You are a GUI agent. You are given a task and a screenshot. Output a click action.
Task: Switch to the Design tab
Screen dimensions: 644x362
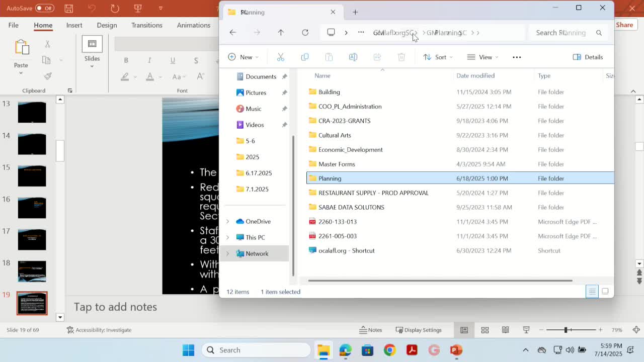point(107,25)
